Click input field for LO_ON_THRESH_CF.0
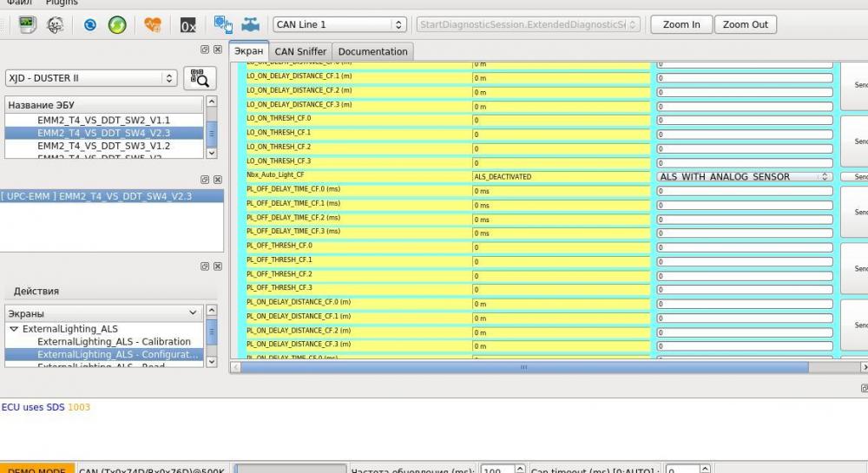 click(745, 120)
